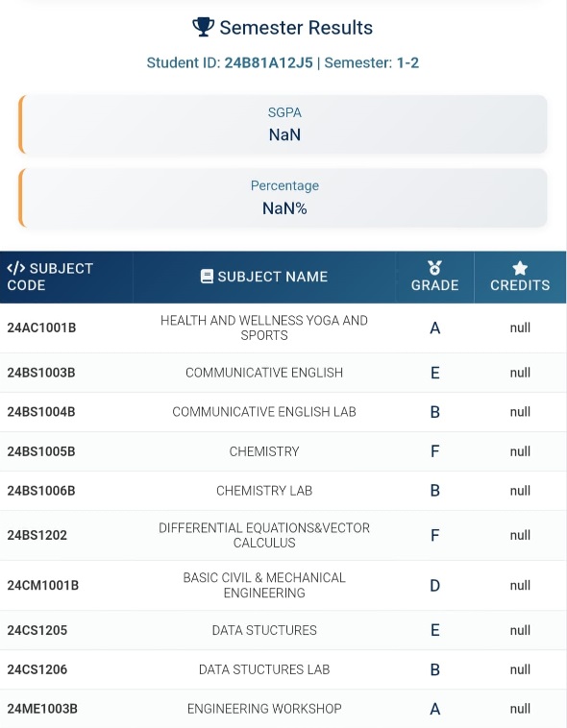Select the COMMUNICATIVE ENGLISH LAB row name

pos(264,412)
